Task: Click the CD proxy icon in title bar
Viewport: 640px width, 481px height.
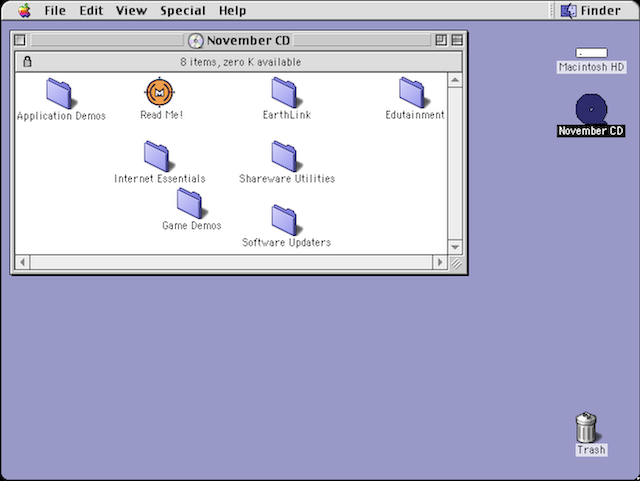Action: click(x=196, y=40)
